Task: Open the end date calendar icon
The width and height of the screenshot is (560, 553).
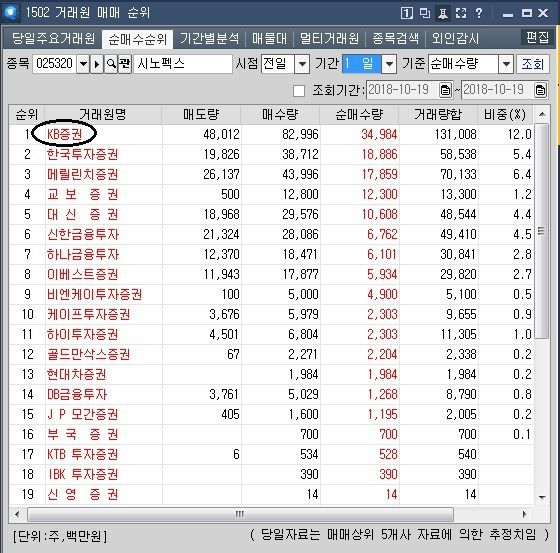Action: click(x=540, y=90)
